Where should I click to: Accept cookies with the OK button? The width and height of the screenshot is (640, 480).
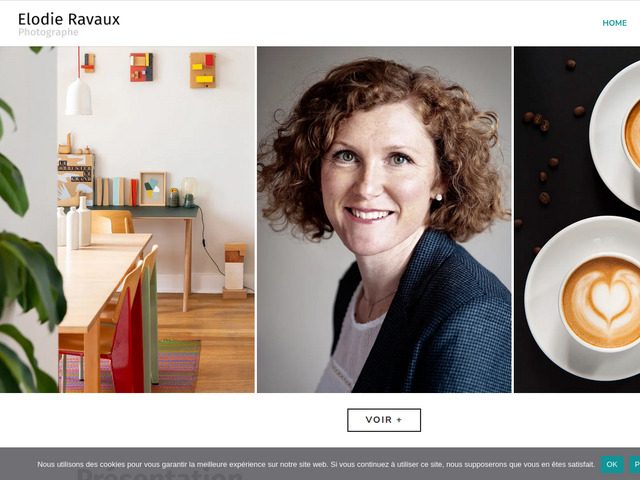tap(611, 464)
